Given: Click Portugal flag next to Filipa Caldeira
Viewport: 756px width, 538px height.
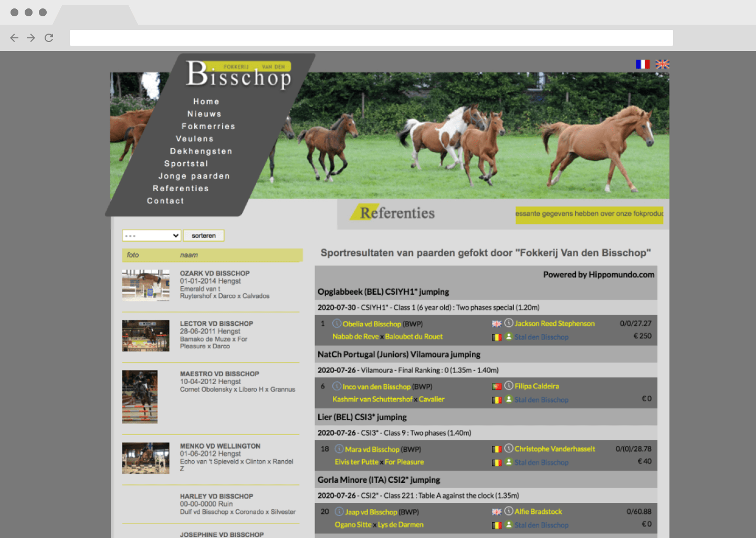Looking at the screenshot, I should [x=497, y=386].
